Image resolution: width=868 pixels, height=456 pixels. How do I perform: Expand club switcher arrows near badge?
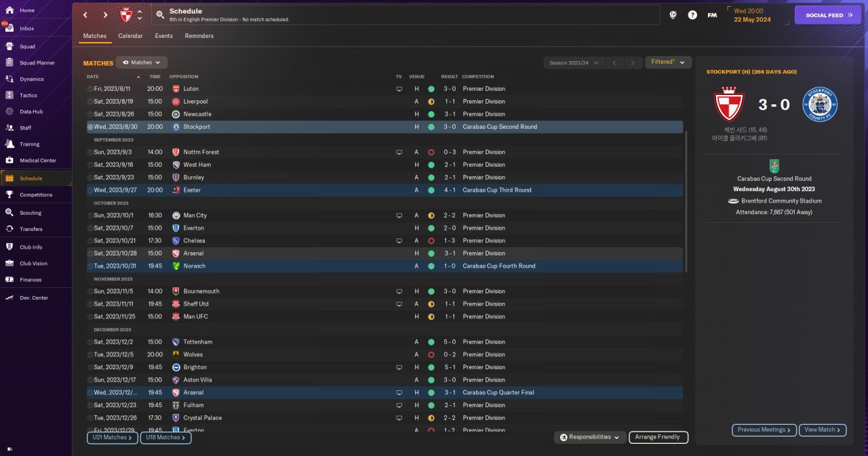click(x=140, y=15)
